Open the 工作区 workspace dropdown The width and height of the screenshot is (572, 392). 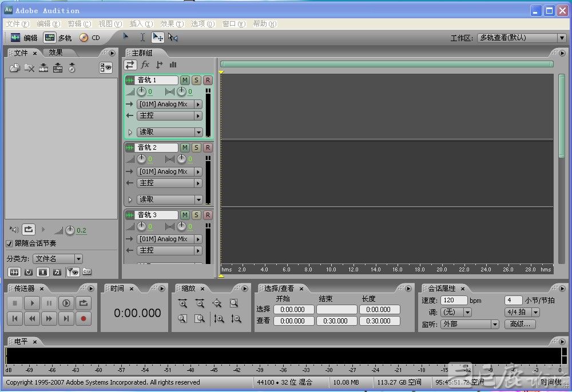[522, 38]
